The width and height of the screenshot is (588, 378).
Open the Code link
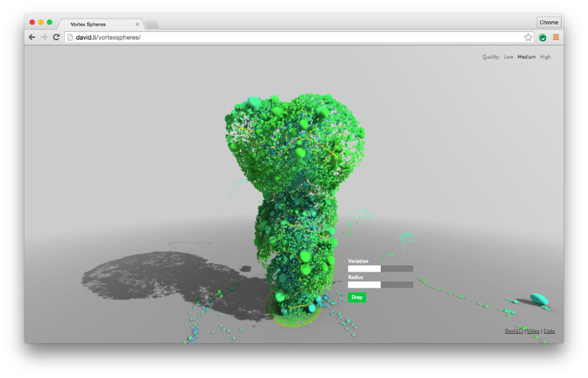(549, 331)
